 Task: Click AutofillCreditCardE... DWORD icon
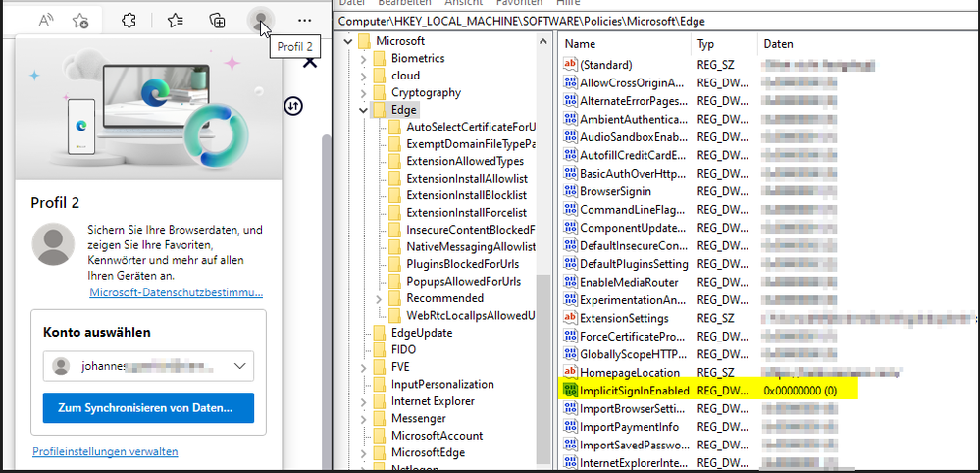pyautogui.click(x=570, y=155)
